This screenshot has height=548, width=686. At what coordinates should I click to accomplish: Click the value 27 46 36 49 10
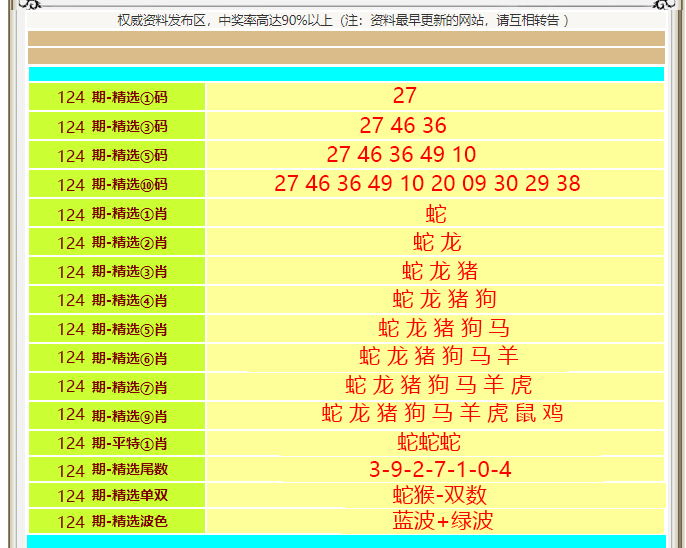[x=401, y=154]
